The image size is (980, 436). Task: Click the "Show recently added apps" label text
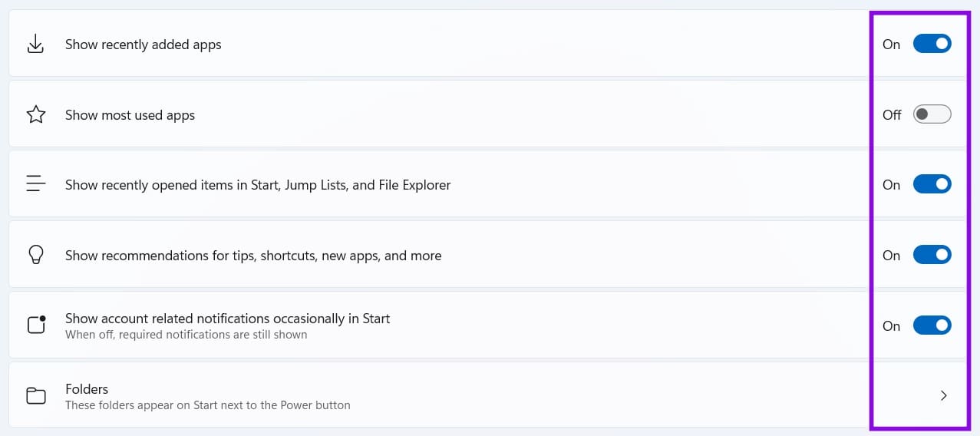point(144,45)
